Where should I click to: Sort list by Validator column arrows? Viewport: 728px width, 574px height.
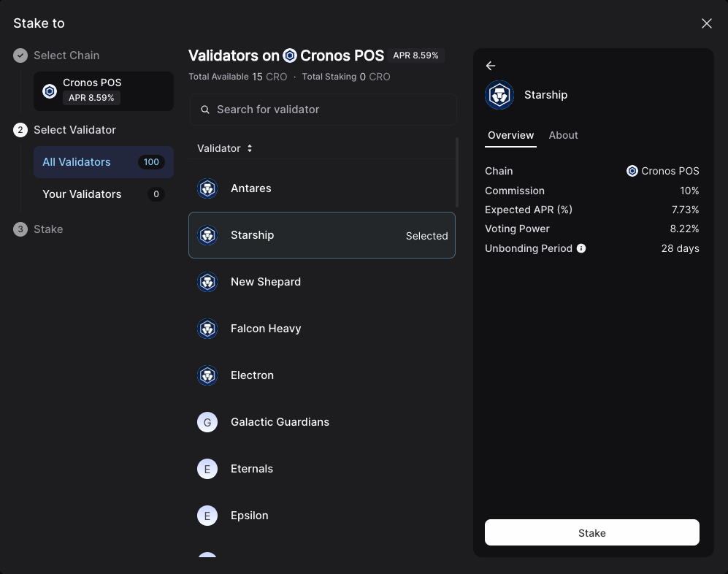pyautogui.click(x=250, y=148)
